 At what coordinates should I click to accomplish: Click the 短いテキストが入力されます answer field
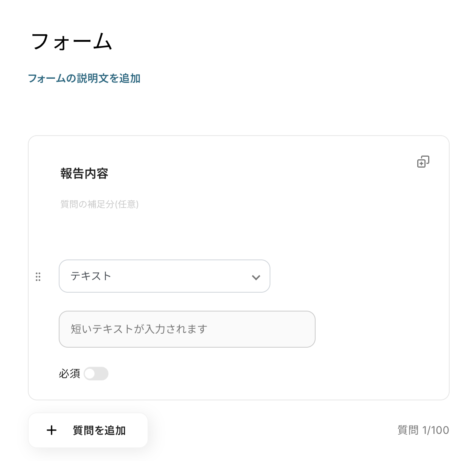187,329
